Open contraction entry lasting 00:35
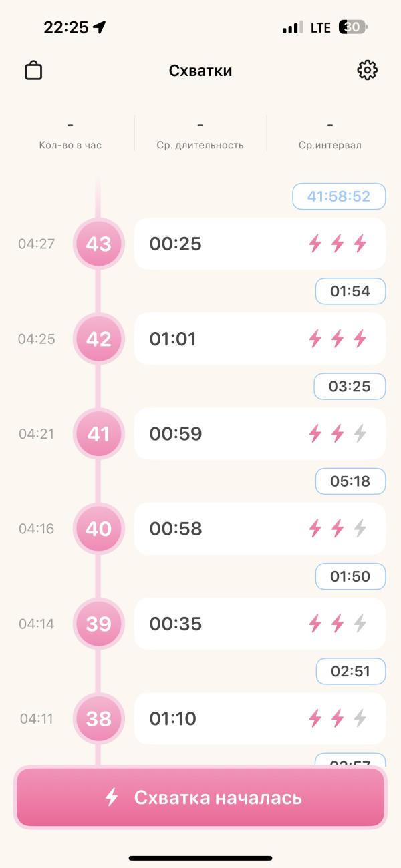The width and height of the screenshot is (401, 868). pyautogui.click(x=260, y=624)
